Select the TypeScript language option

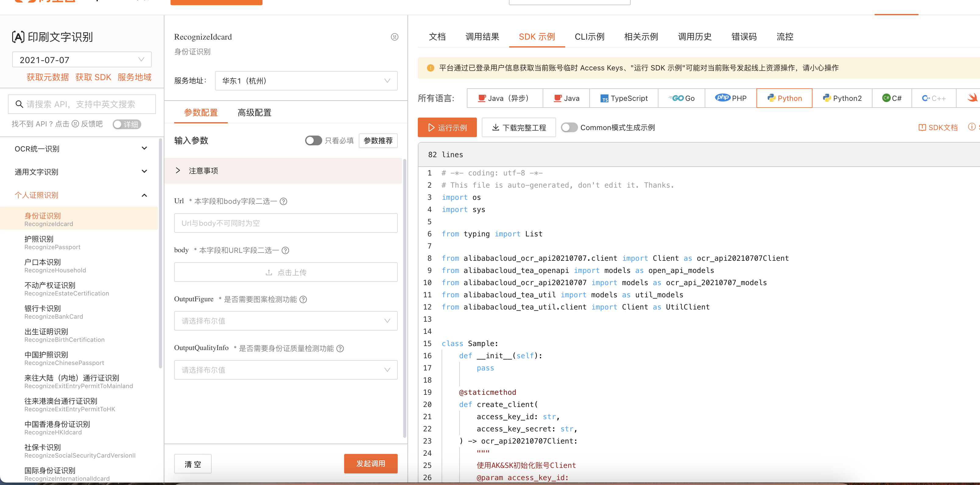tap(624, 98)
